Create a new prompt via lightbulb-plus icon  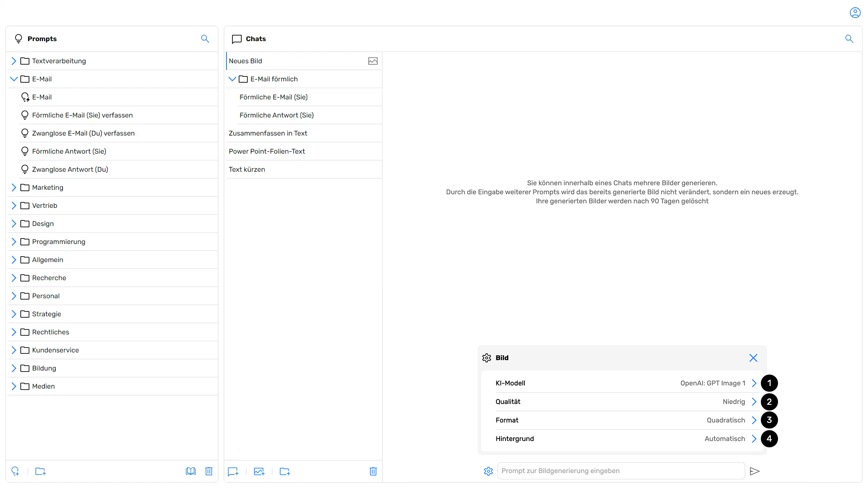(x=15, y=471)
